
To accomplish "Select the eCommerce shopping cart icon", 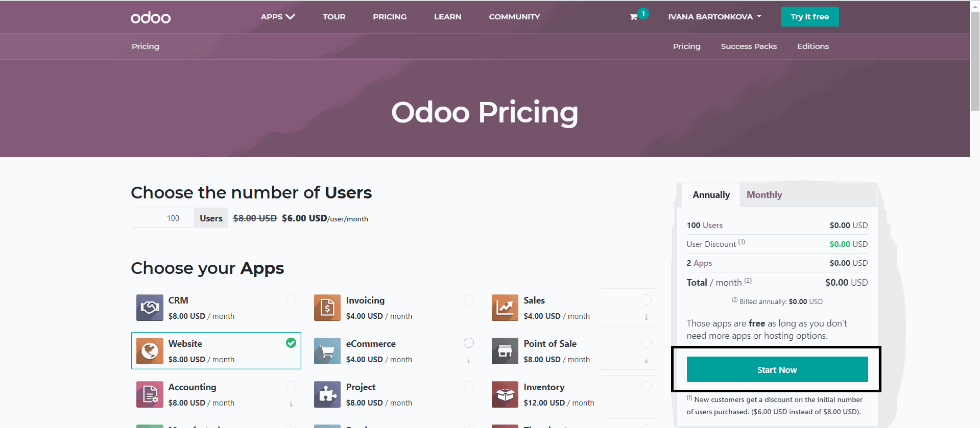I will click(327, 351).
